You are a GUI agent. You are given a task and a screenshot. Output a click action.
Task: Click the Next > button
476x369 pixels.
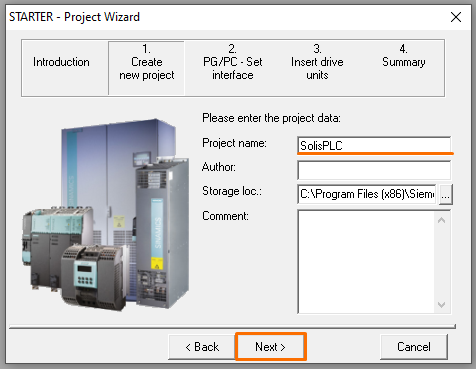271,347
